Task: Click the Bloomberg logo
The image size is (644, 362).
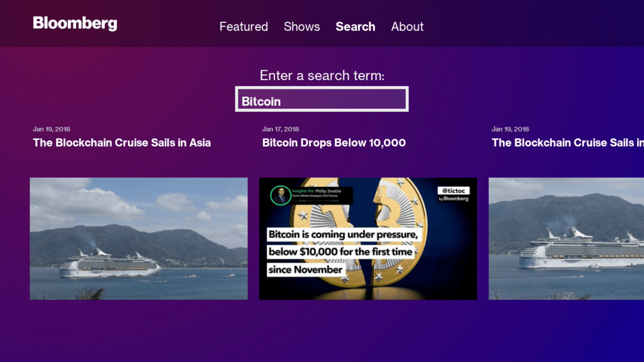Action: tap(75, 23)
